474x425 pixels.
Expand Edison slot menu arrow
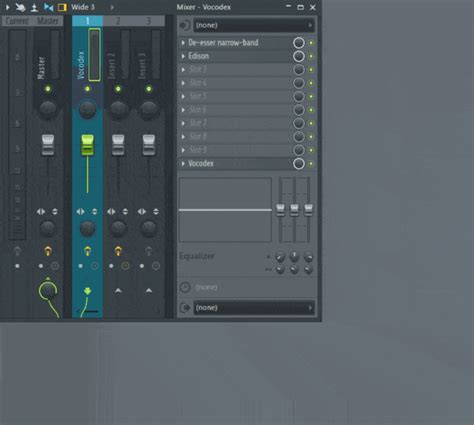click(x=183, y=56)
